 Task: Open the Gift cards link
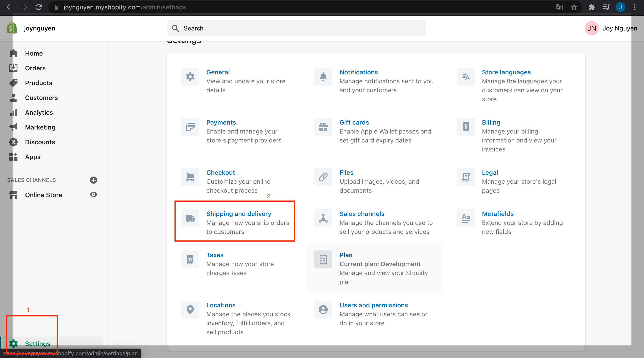354,122
